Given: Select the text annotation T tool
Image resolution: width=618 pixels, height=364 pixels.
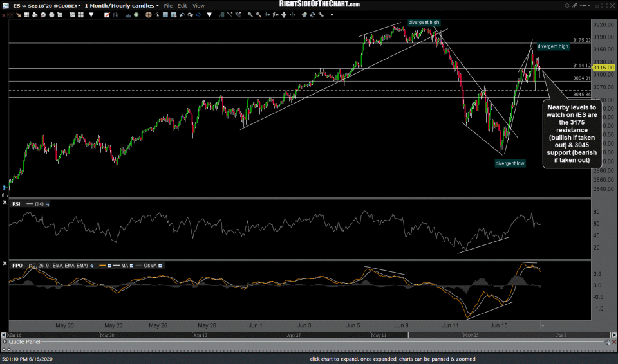Looking at the screenshot, I should (x=165, y=15).
